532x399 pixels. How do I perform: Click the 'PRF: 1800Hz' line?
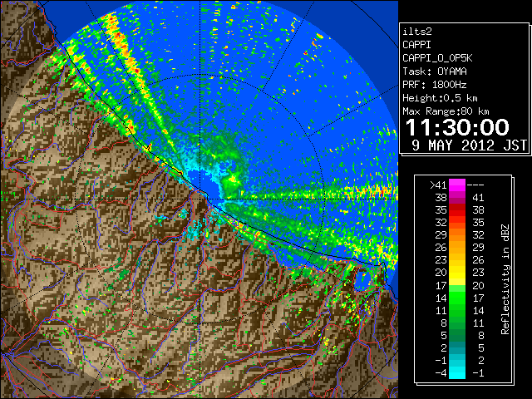coord(435,85)
